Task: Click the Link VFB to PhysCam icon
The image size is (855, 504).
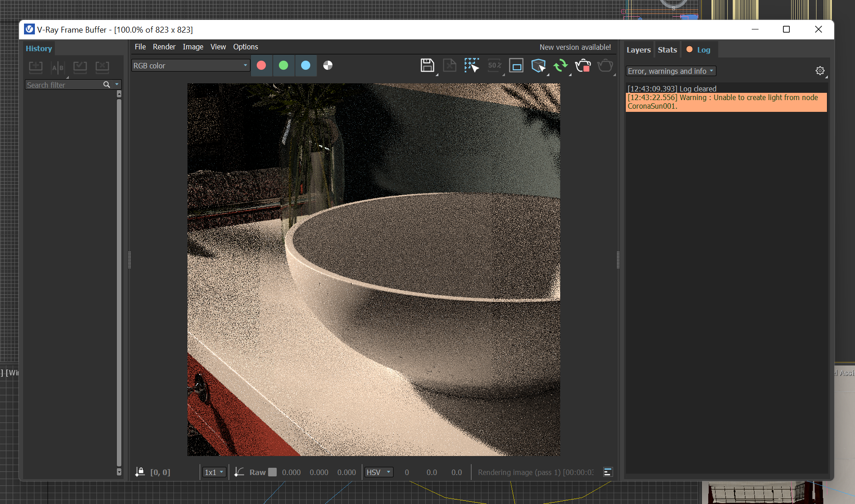Action: coord(516,66)
